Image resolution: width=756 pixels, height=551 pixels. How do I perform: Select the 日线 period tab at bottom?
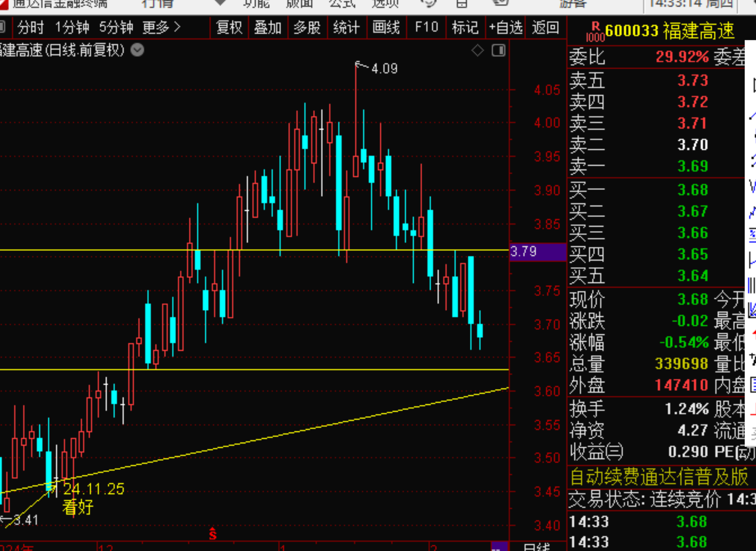point(536,547)
